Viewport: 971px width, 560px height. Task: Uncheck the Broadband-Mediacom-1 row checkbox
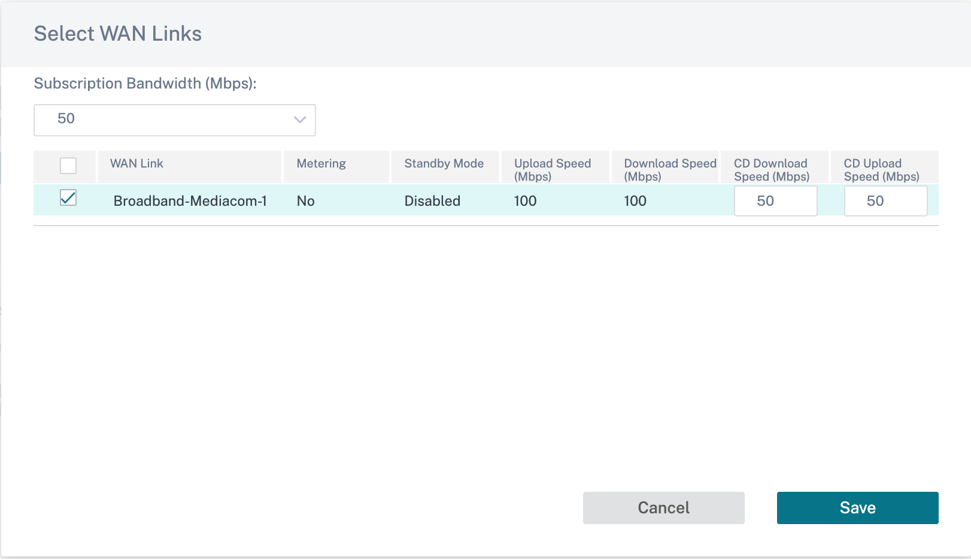(x=68, y=198)
